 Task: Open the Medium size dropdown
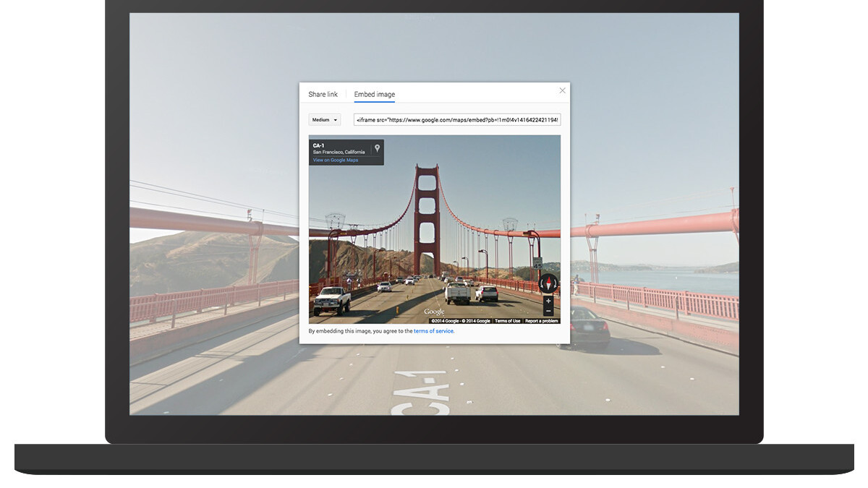point(324,120)
